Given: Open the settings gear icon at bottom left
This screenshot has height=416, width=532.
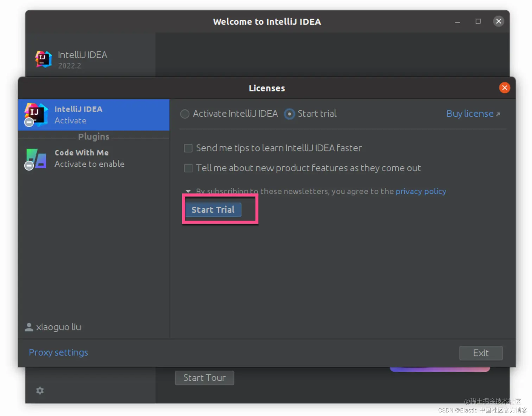Looking at the screenshot, I should [x=39, y=390].
